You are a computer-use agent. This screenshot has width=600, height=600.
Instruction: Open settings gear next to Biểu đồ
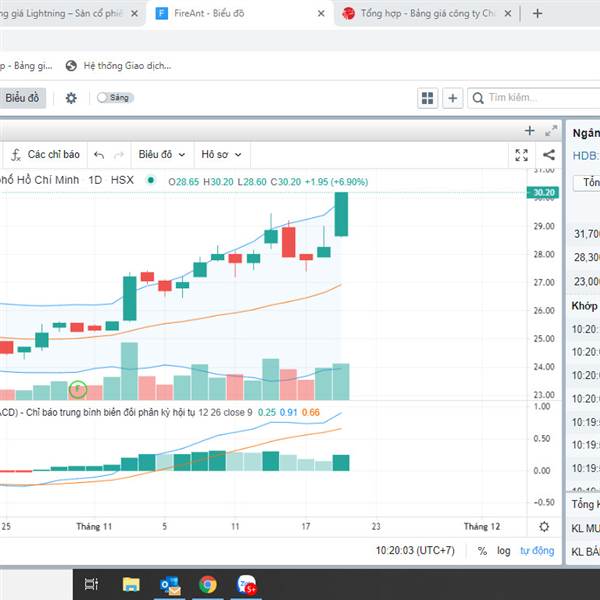point(71,98)
